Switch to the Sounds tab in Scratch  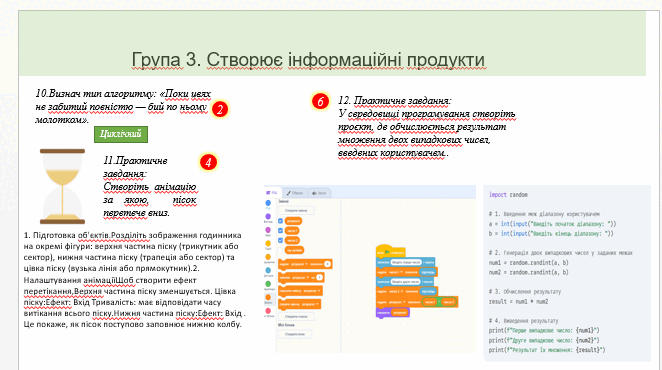pyautogui.click(x=319, y=193)
